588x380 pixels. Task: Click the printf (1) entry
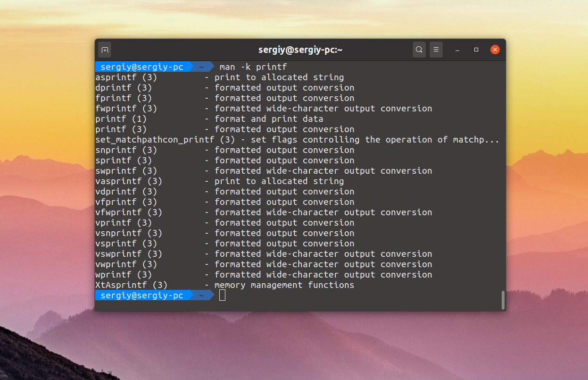tap(121, 119)
